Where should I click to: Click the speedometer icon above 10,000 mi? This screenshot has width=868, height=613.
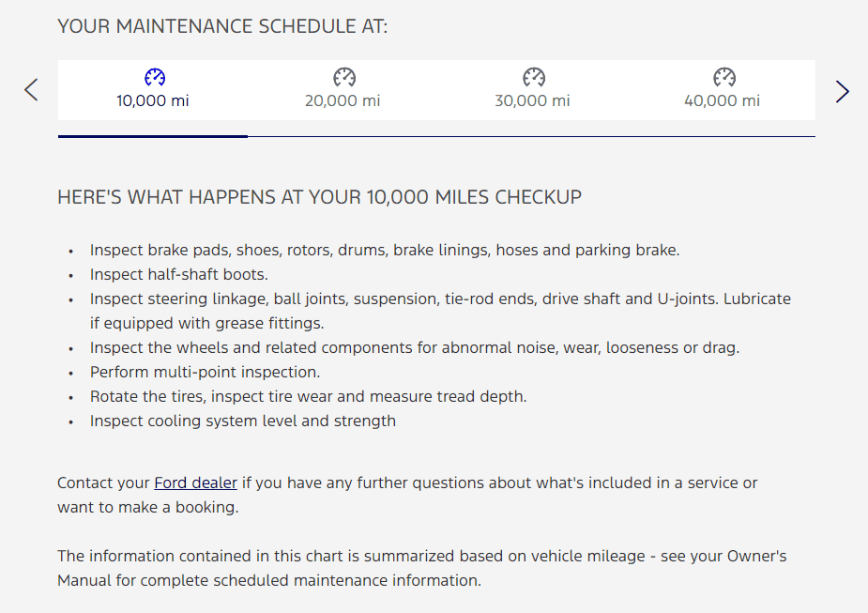tap(154, 77)
